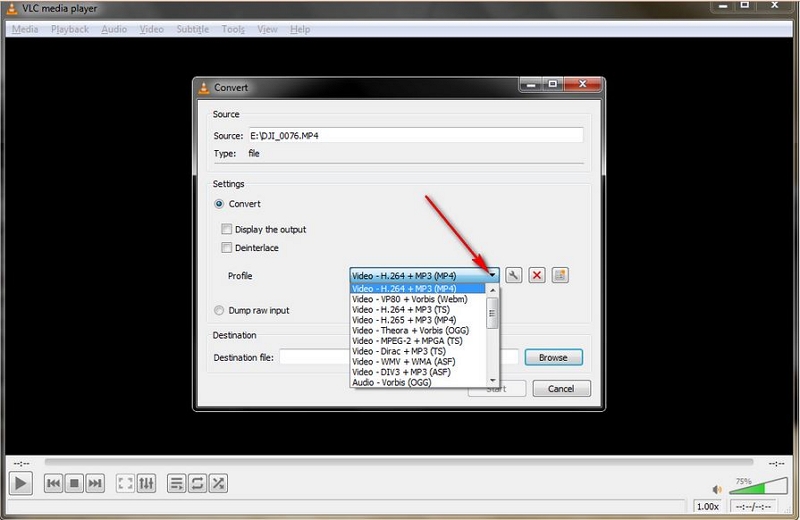Select the Dump raw input option
800x520 pixels.
tap(219, 310)
